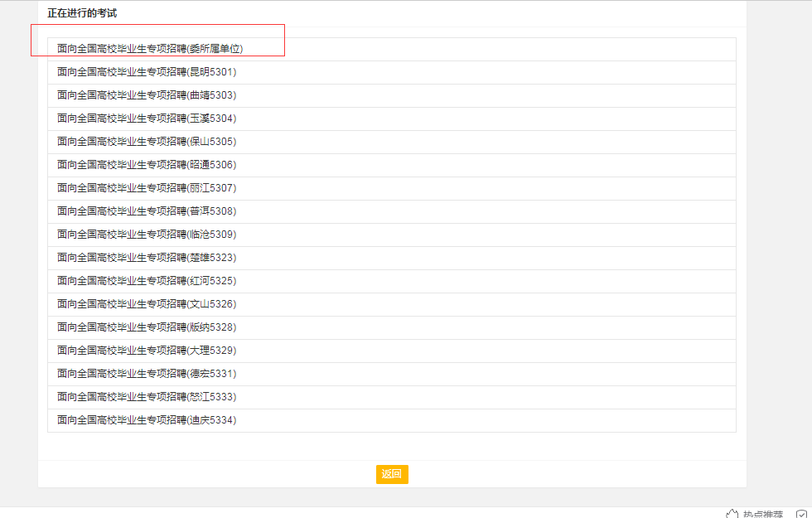This screenshot has height=518, width=812.
Task: Select the 迪庆5334 exam entry
Action: [x=147, y=420]
